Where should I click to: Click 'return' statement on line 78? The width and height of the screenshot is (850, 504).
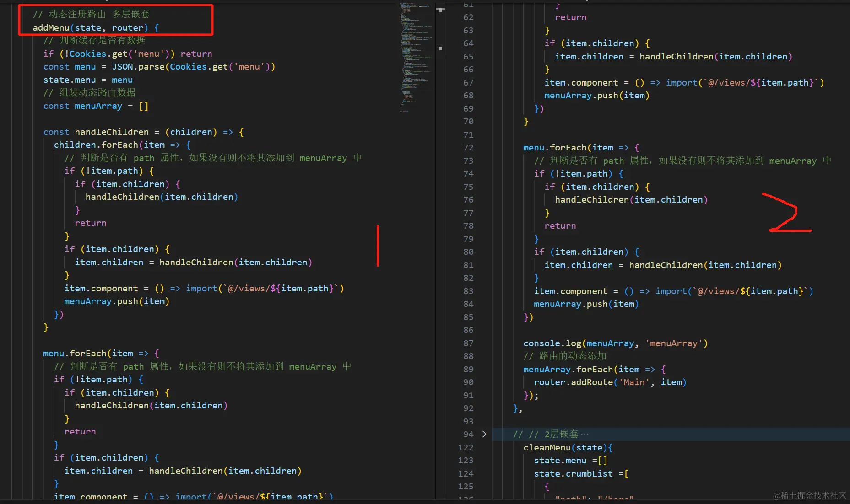tap(560, 226)
